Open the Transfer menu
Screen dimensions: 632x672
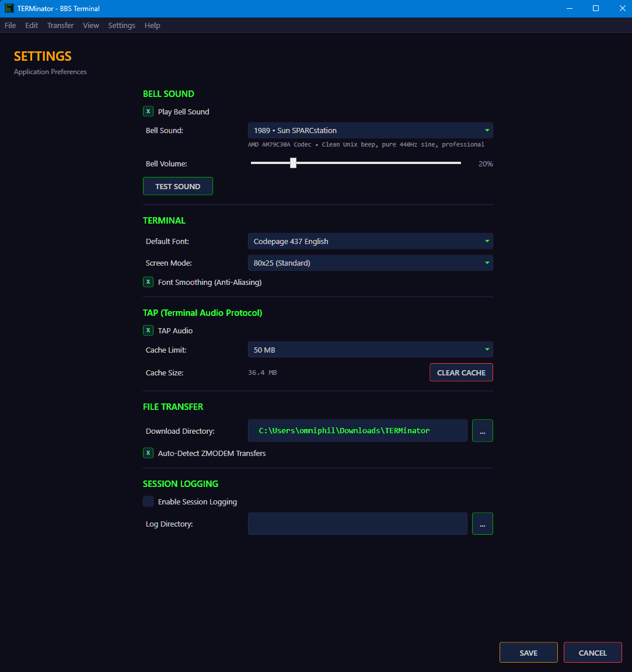[x=60, y=25]
